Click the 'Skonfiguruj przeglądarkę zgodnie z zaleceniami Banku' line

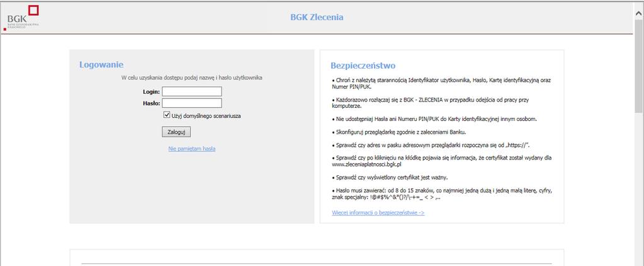point(400,132)
